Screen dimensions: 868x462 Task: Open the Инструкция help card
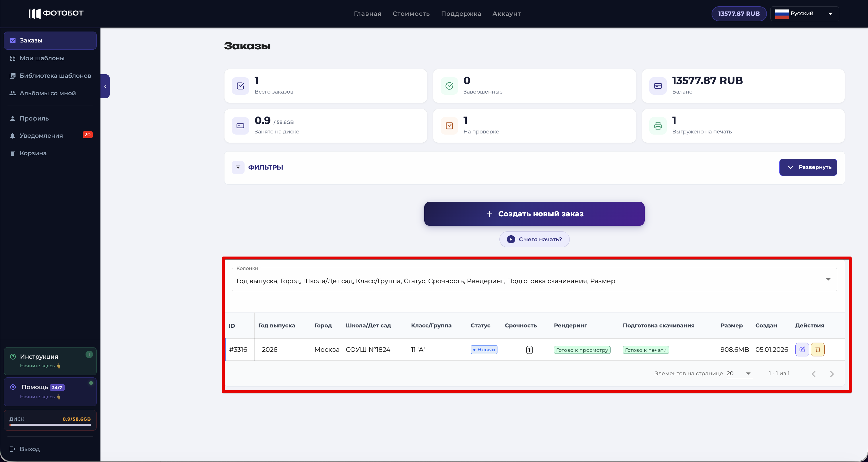click(x=50, y=361)
